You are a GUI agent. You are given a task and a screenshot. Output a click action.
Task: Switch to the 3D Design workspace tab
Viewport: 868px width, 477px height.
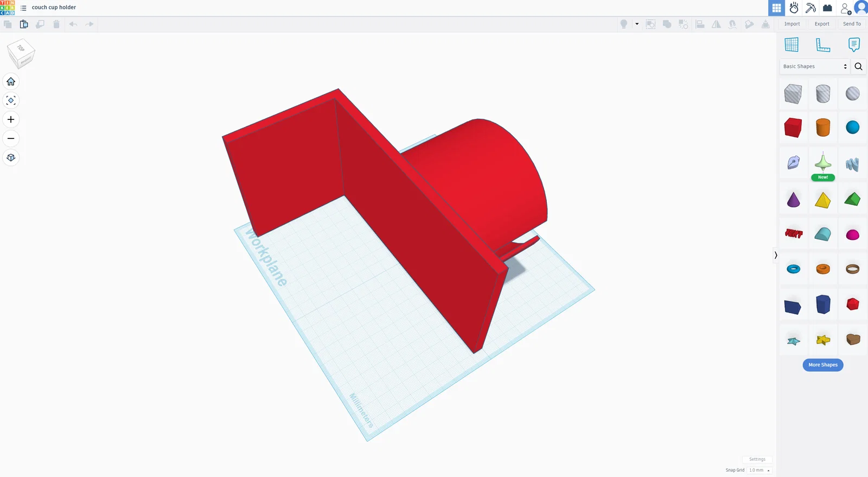tap(777, 8)
